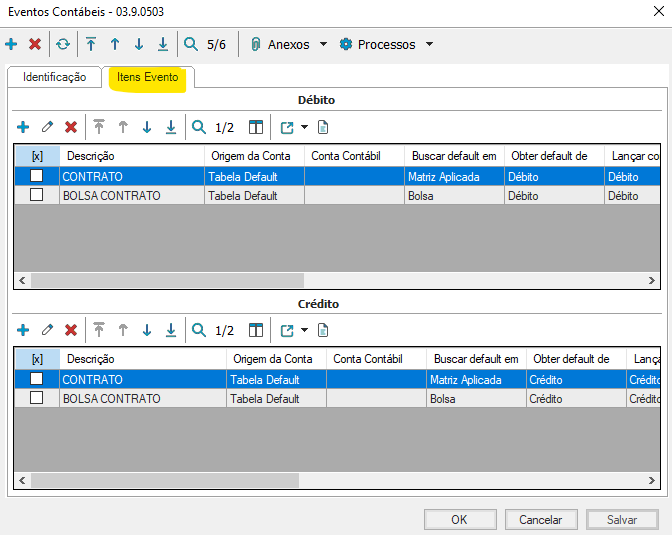Open column chooser in Débito toolbar
This screenshot has width=672, height=535.
click(x=256, y=127)
